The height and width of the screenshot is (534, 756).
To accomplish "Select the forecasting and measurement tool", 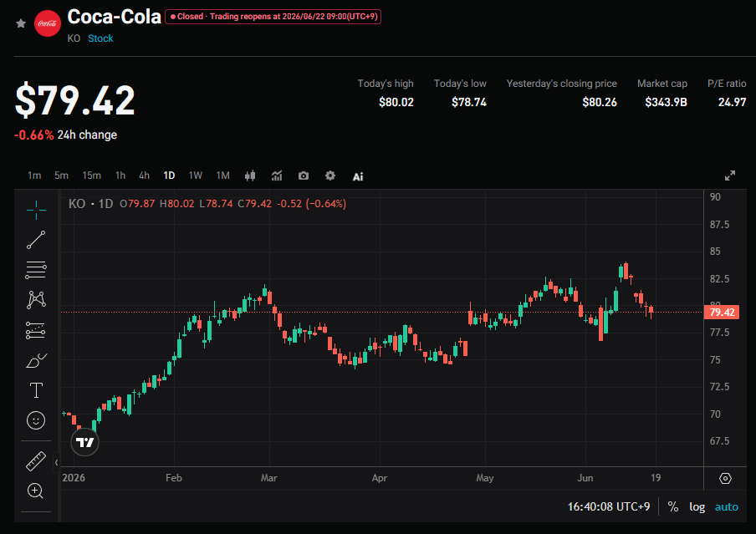I will 36,330.
